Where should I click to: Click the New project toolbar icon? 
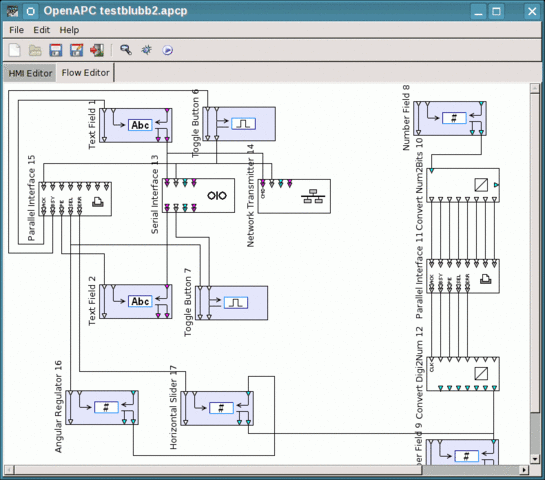click(x=14, y=50)
